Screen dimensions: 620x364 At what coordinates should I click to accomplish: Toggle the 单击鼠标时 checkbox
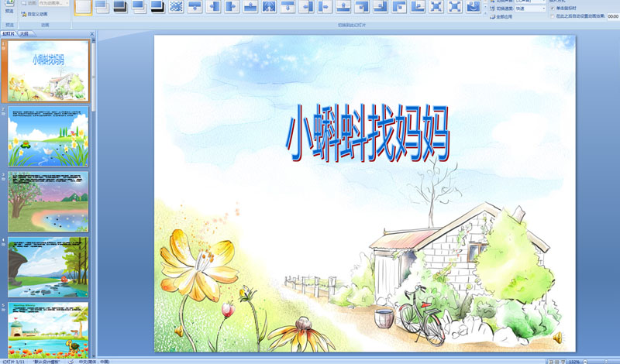pos(553,9)
